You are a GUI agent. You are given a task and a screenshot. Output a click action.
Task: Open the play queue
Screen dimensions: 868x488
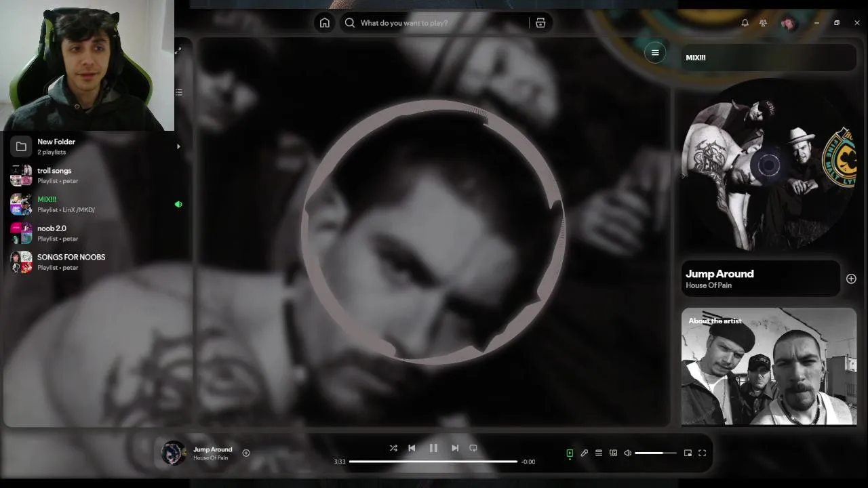(x=599, y=453)
